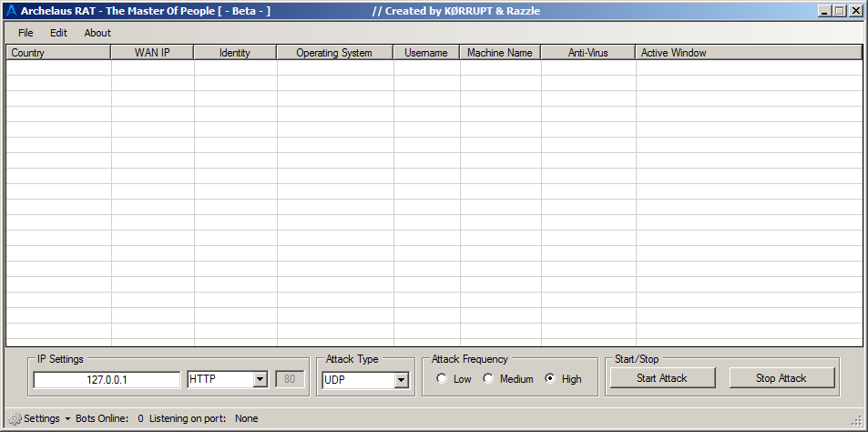
Task: Click the Archelaus app icon in title bar
Action: click(12, 12)
